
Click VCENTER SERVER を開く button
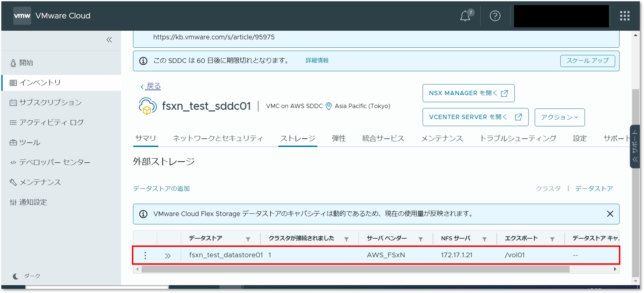click(x=476, y=117)
